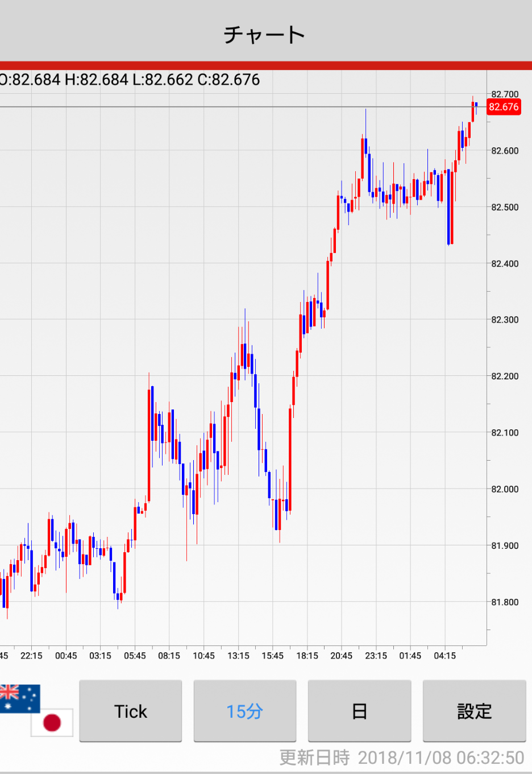Image resolution: width=532 pixels, height=774 pixels.
Task: Select the 15分 timeframe
Action: (x=245, y=711)
